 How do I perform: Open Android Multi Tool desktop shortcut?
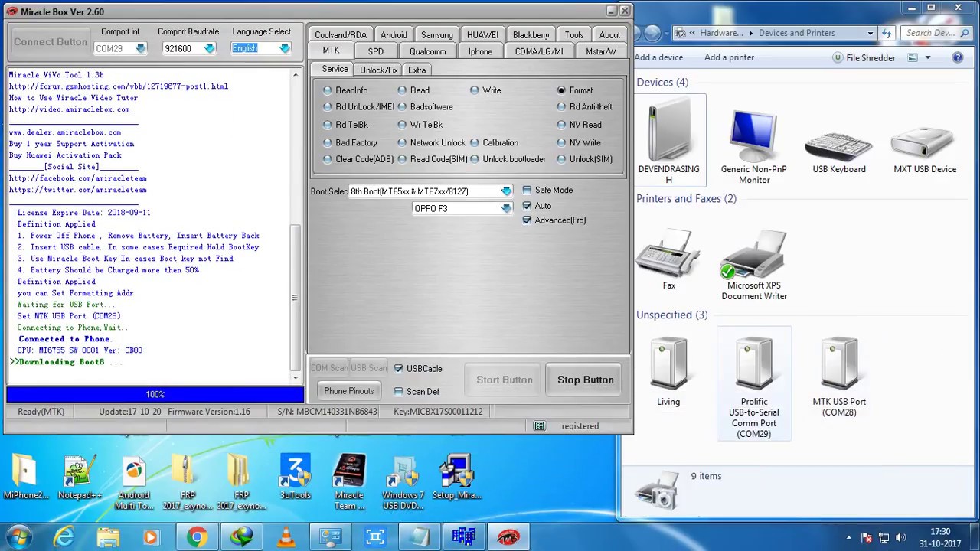point(133,484)
